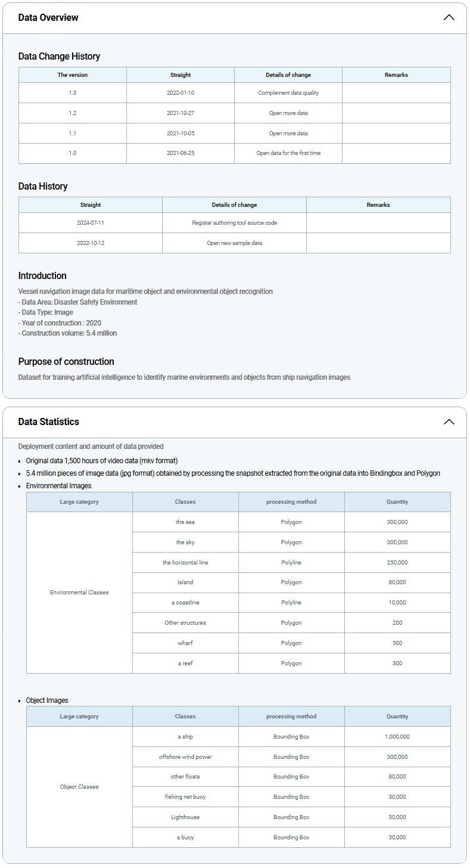Collapse the Data Statistics section chevron
The height and width of the screenshot is (868, 470).
[x=449, y=422]
